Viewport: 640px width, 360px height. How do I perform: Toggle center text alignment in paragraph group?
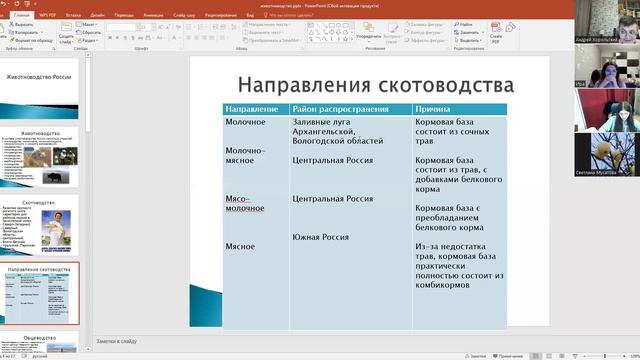(197, 38)
